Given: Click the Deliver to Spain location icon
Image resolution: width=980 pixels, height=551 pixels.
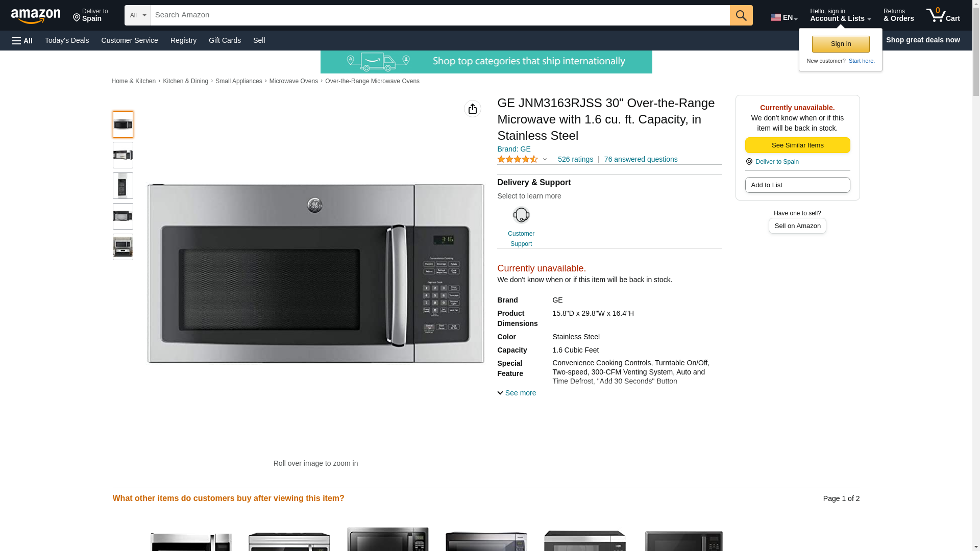Looking at the screenshot, I should tap(749, 162).
